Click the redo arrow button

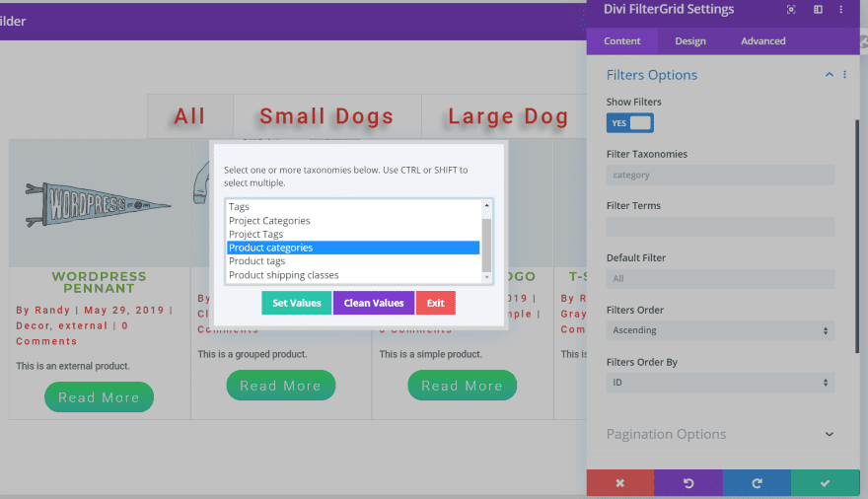tap(757, 483)
